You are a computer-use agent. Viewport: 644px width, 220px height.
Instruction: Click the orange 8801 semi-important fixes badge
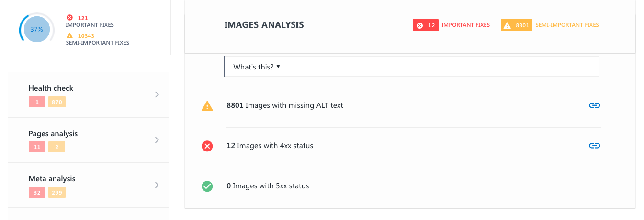516,25
